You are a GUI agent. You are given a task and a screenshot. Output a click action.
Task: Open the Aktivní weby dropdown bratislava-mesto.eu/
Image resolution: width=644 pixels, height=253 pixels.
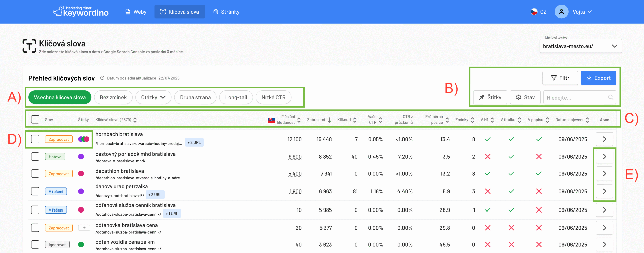(581, 46)
